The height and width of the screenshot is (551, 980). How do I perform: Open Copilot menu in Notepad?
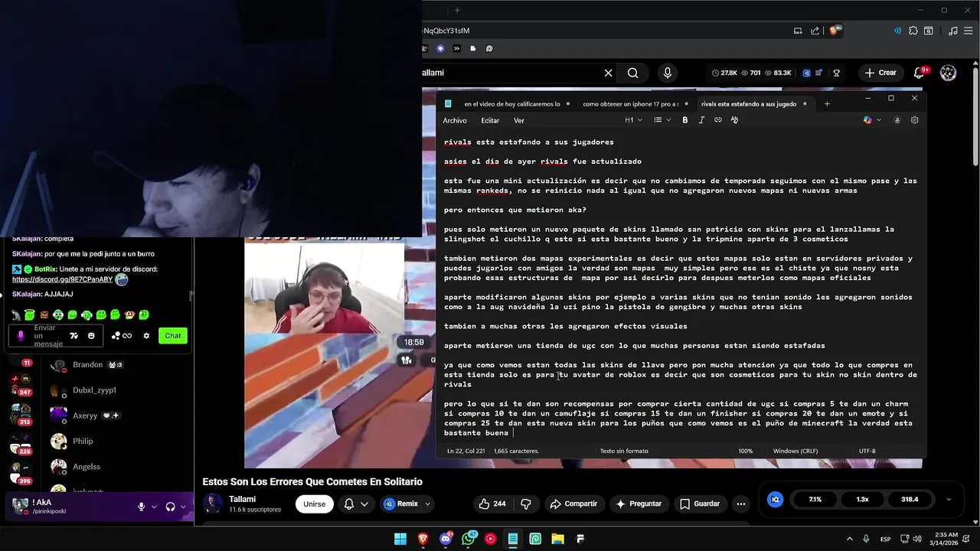click(x=872, y=120)
